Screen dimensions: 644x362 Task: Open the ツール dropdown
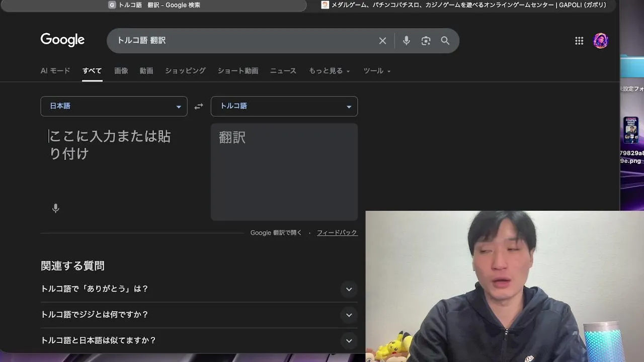pos(377,71)
